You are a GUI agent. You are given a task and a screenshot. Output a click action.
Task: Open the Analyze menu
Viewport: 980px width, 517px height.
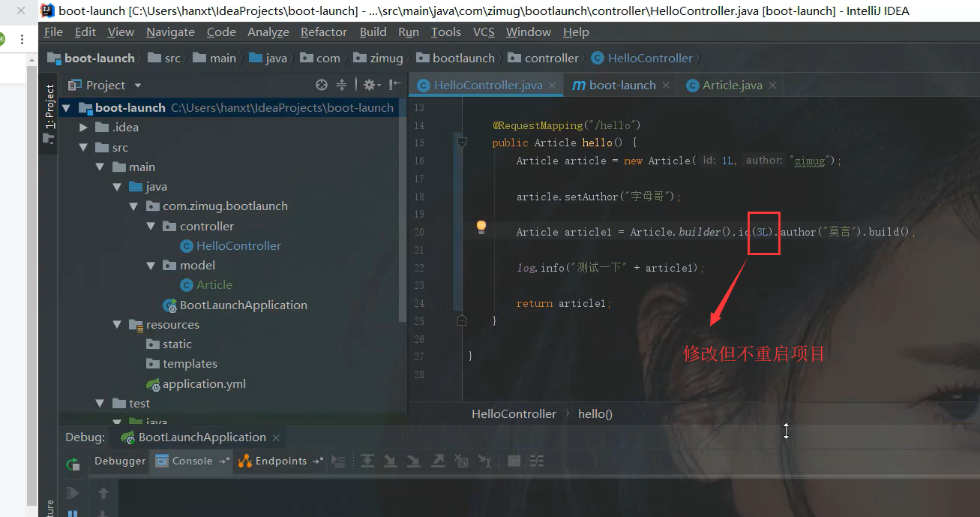[x=268, y=32]
